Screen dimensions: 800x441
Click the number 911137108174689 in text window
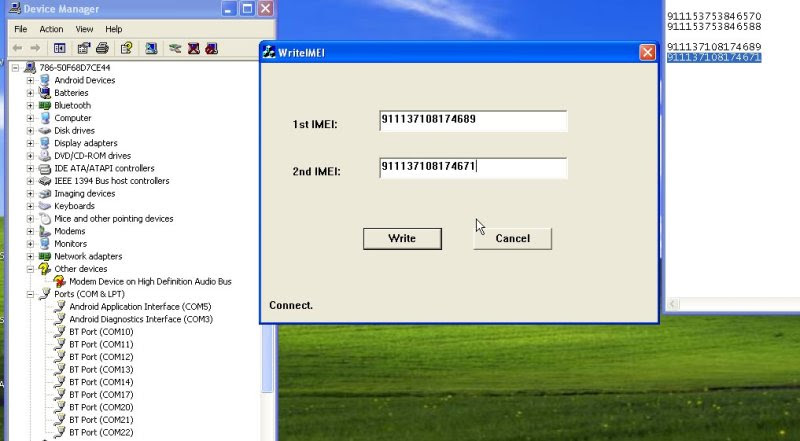point(714,46)
